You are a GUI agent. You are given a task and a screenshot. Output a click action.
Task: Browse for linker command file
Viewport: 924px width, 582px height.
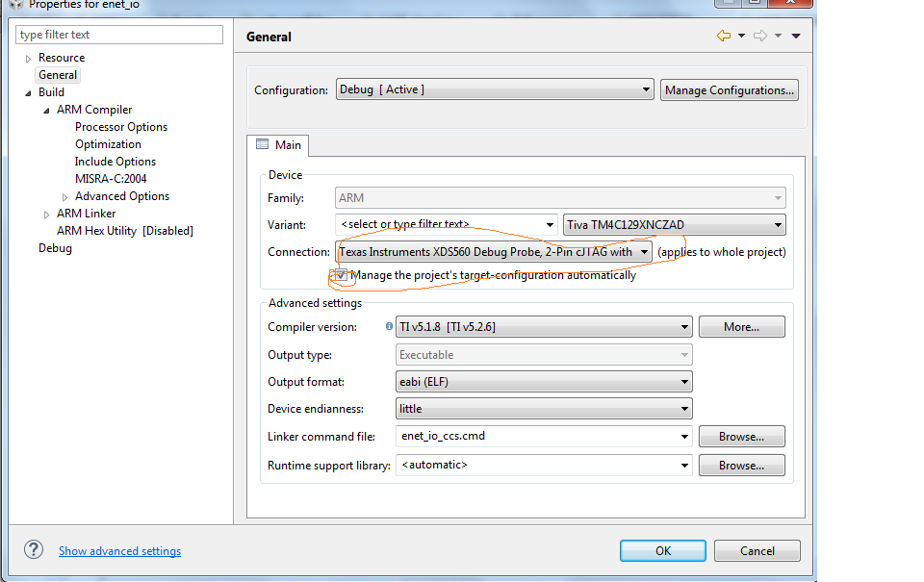pos(742,437)
